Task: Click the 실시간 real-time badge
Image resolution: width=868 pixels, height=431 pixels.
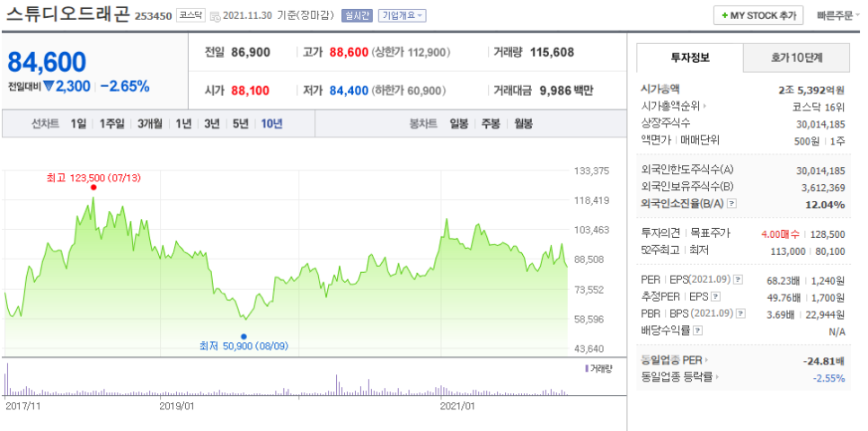Action: coord(358,15)
